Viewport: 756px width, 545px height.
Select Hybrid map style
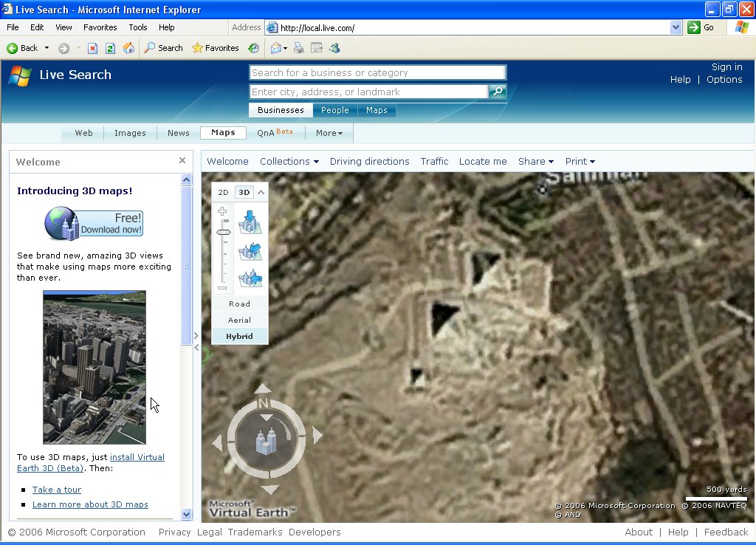[240, 336]
